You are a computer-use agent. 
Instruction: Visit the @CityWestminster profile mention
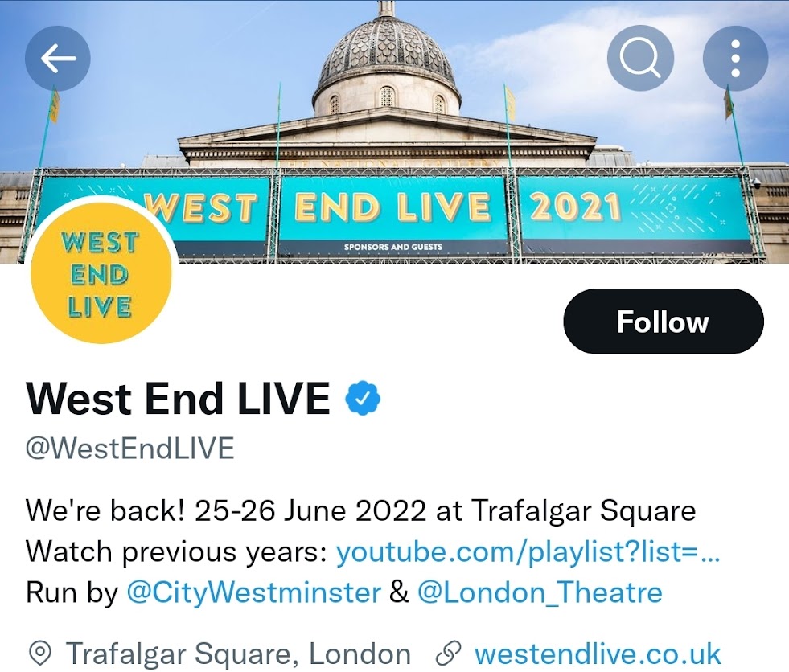(253, 592)
